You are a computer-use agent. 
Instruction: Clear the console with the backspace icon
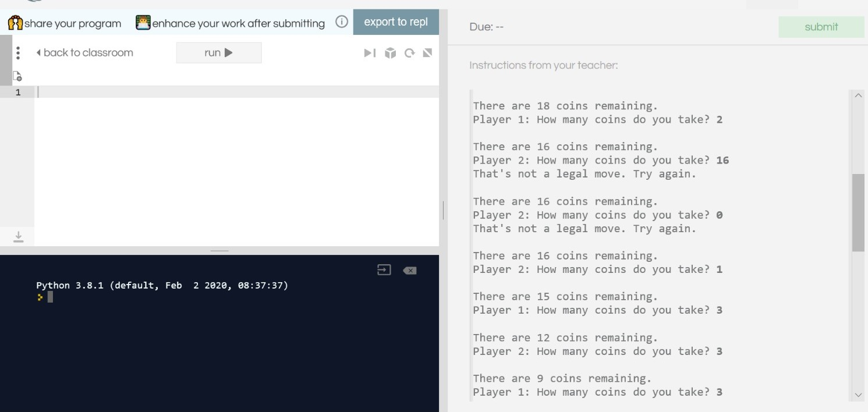410,270
